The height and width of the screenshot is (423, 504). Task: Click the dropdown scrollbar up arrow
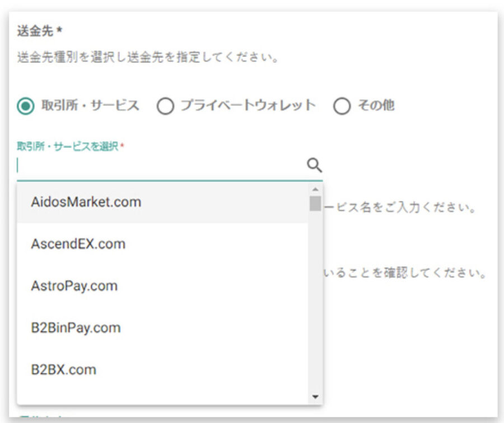point(315,189)
